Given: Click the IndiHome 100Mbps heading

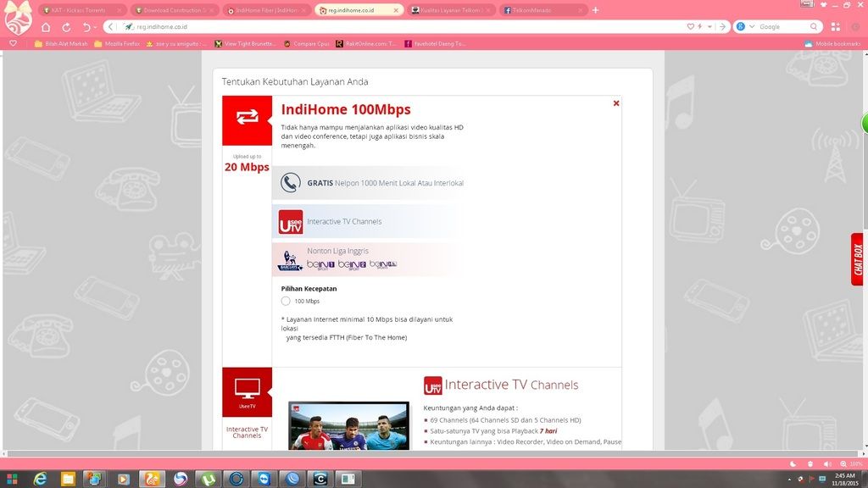Looking at the screenshot, I should pos(346,109).
